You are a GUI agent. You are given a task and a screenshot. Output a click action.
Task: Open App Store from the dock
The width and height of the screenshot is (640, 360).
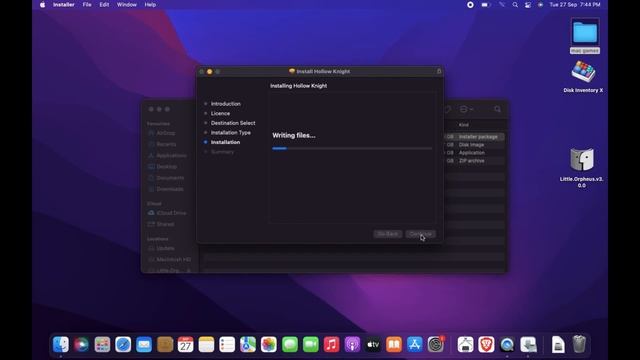(x=415, y=344)
